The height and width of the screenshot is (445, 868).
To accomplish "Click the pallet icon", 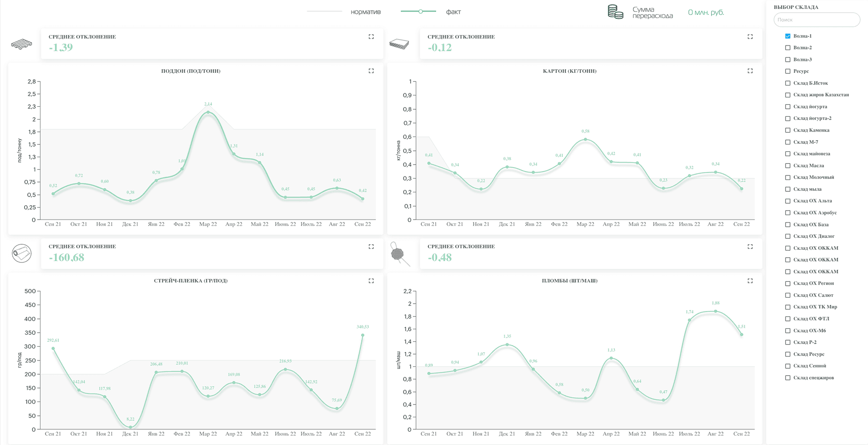I will pyautogui.click(x=22, y=44).
